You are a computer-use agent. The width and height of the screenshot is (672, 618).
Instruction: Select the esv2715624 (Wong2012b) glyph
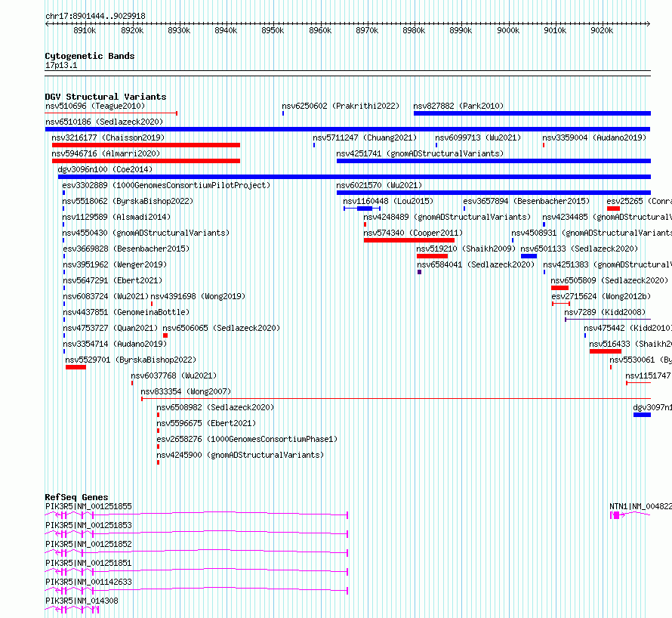tap(561, 304)
